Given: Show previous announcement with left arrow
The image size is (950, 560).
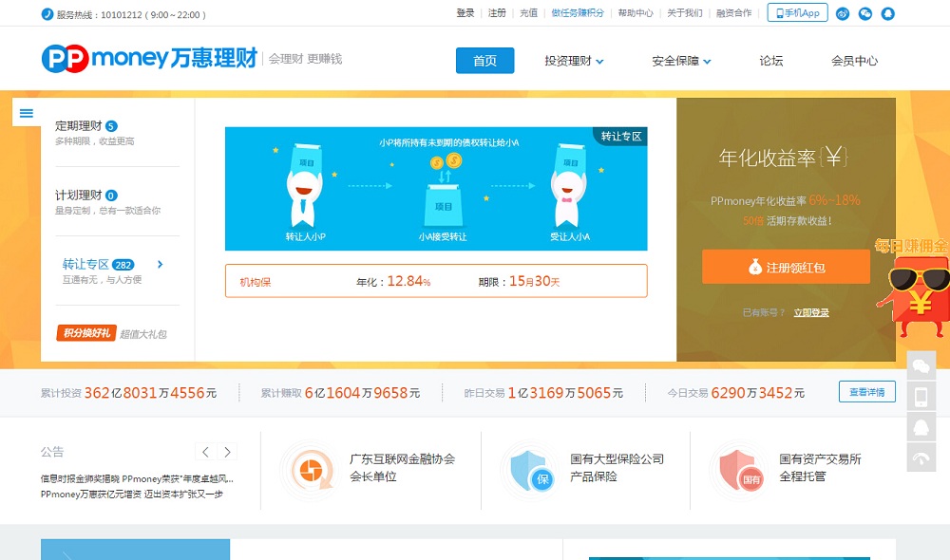Looking at the screenshot, I should click(205, 452).
